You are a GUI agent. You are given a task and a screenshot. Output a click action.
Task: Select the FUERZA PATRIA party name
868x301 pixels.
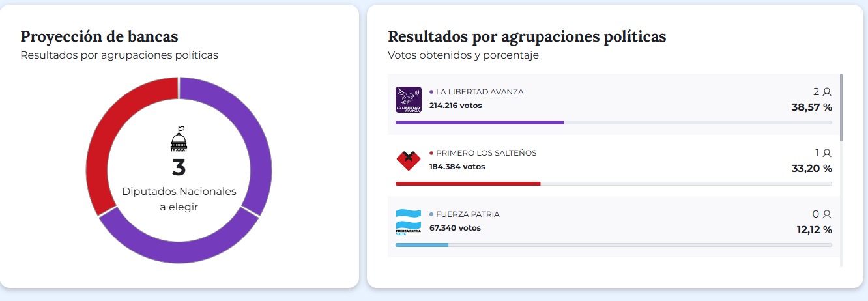pos(468,214)
